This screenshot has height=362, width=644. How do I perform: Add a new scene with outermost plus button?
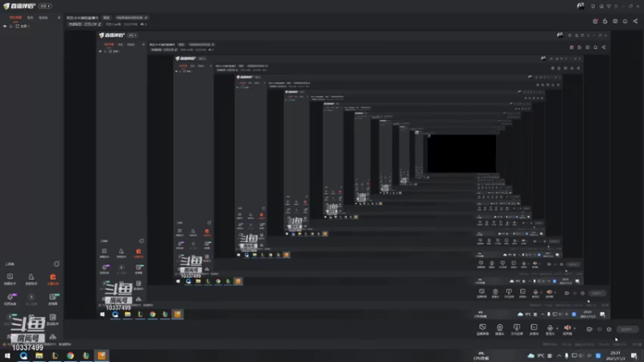(x=59, y=18)
